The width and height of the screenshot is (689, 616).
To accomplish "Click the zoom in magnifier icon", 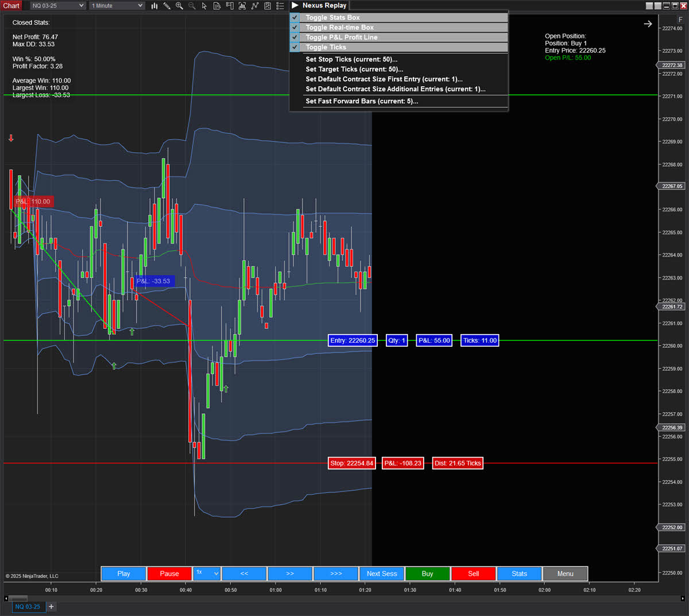I will coord(179,6).
